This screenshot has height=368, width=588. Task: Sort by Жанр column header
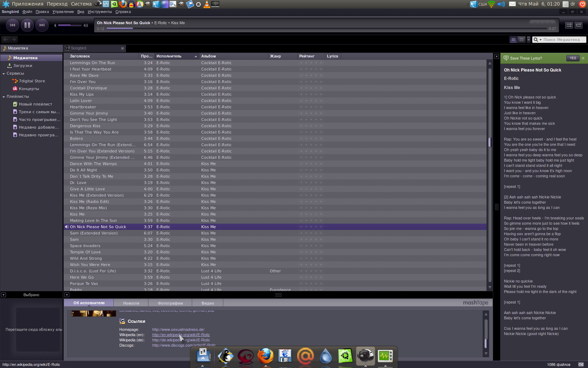282,56
